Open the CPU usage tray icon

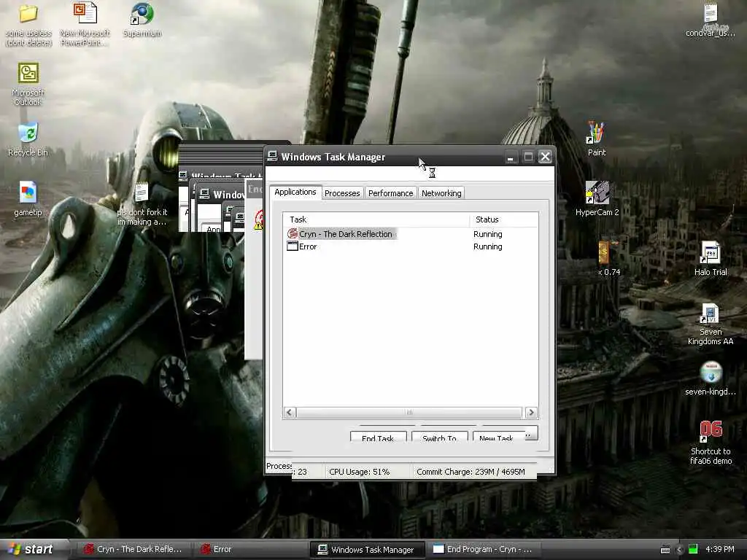(x=693, y=549)
